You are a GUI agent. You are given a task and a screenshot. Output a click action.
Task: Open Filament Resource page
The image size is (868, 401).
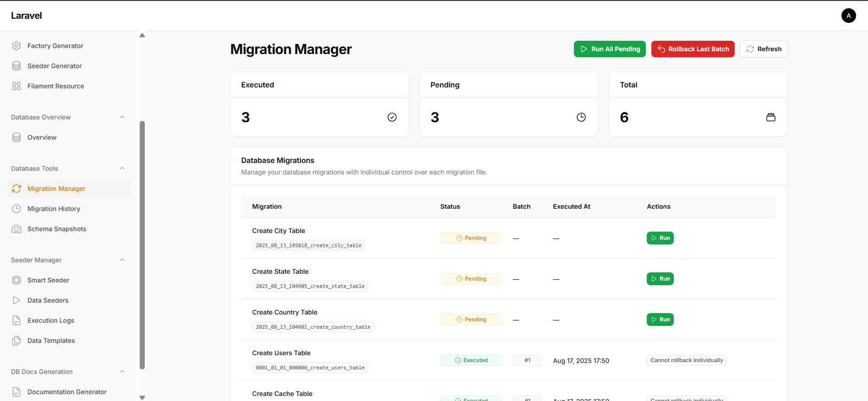[x=69, y=86]
